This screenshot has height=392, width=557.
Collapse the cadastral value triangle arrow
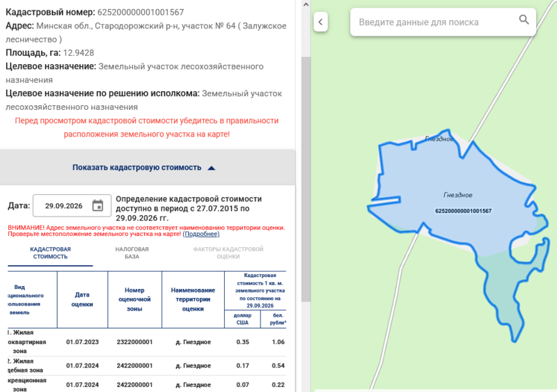[212, 168]
